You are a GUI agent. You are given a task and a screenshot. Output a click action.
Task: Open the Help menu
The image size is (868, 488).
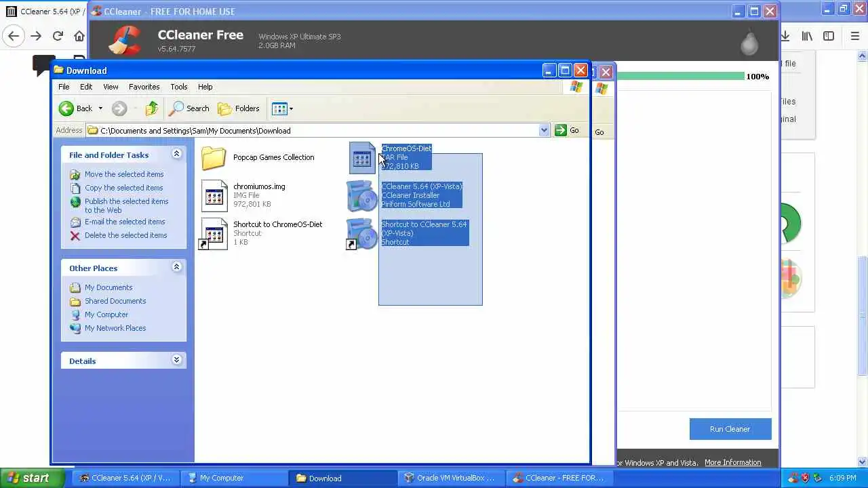205,87
